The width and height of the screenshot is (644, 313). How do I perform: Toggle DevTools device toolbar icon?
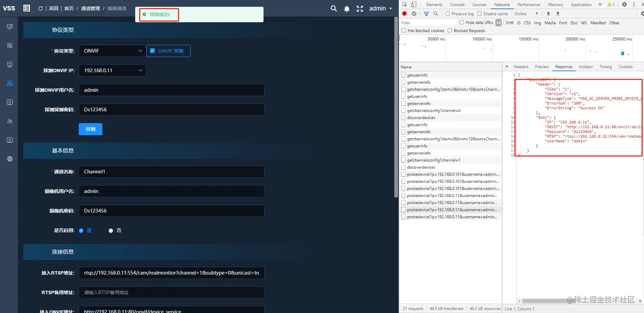(x=414, y=5)
